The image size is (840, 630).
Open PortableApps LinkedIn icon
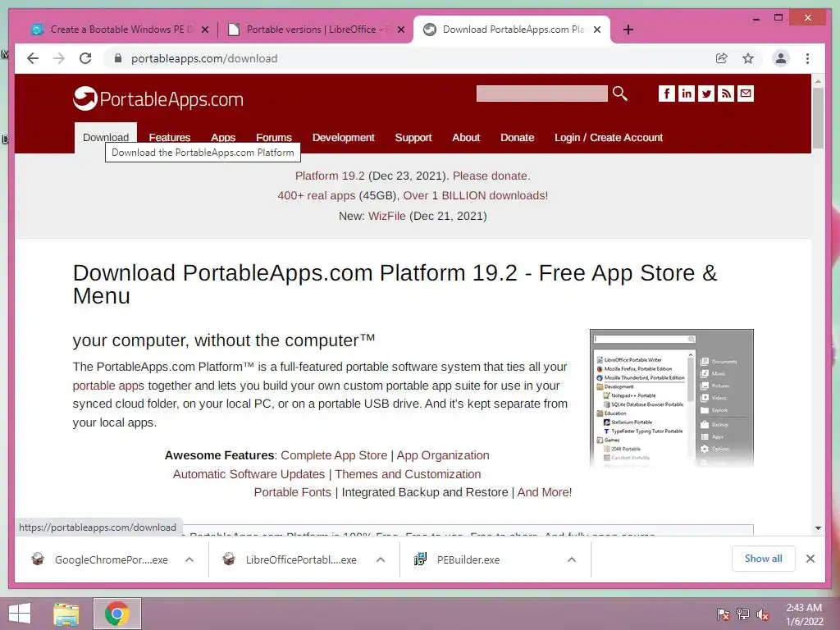pos(687,94)
